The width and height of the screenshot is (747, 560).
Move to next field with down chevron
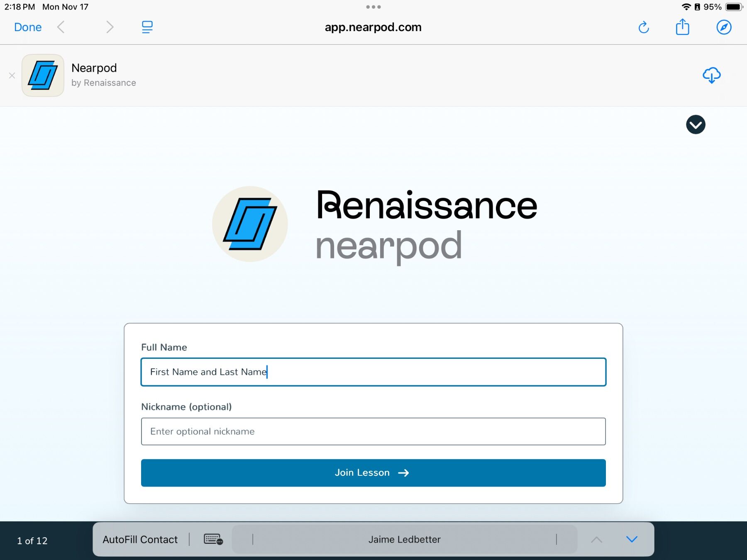(x=632, y=539)
